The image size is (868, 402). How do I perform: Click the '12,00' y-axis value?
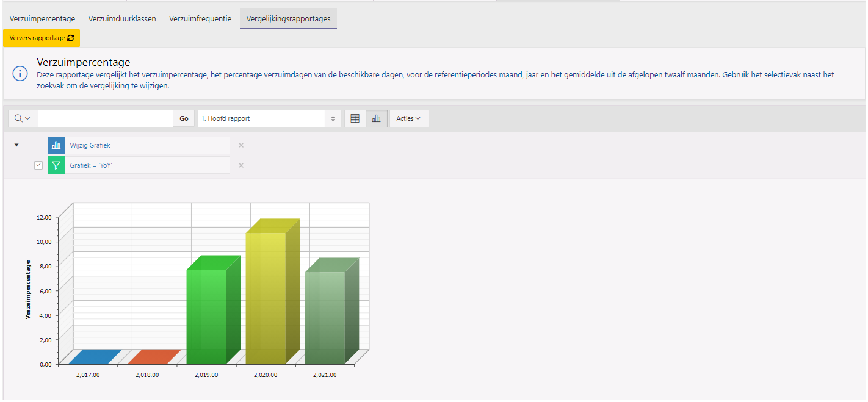pyautogui.click(x=44, y=217)
